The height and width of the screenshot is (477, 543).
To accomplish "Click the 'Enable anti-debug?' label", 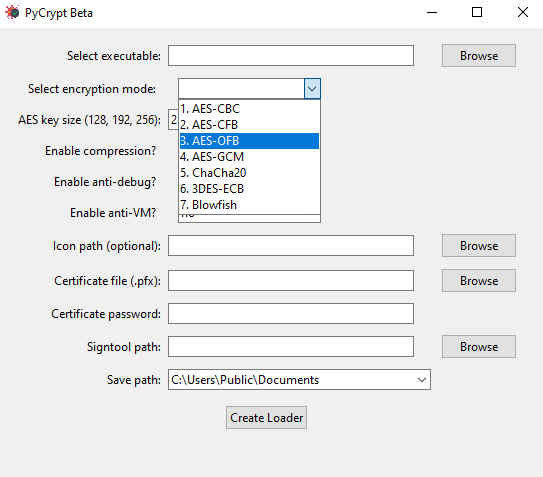I will point(105,182).
